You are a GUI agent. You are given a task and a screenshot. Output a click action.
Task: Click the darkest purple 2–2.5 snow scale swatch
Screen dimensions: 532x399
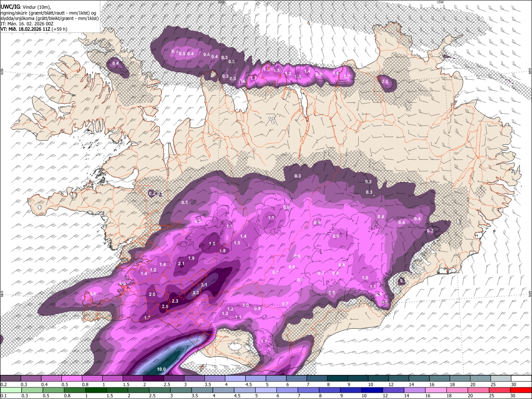tap(153, 378)
